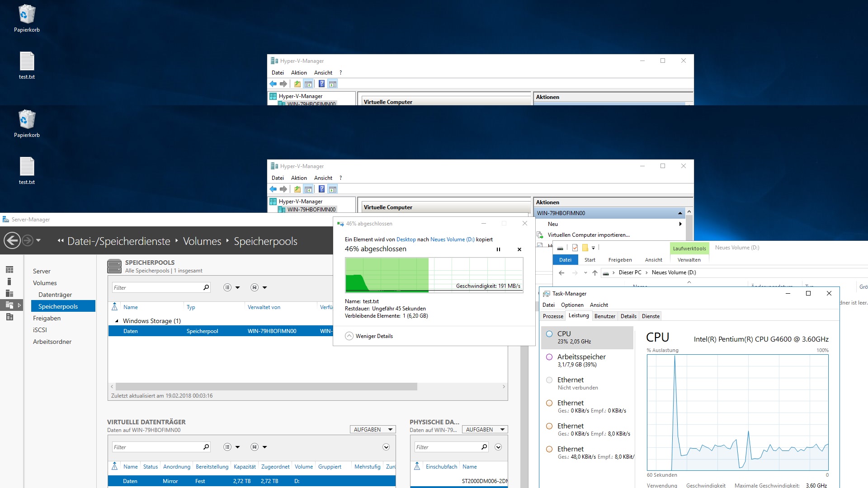Open AUFGABEN dropdown for Virtuelle Datenträger

(x=373, y=430)
